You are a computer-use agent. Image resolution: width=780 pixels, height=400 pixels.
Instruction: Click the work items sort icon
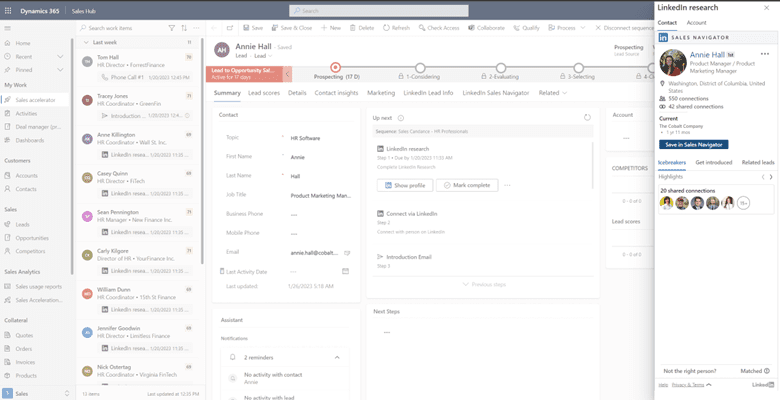(184, 28)
